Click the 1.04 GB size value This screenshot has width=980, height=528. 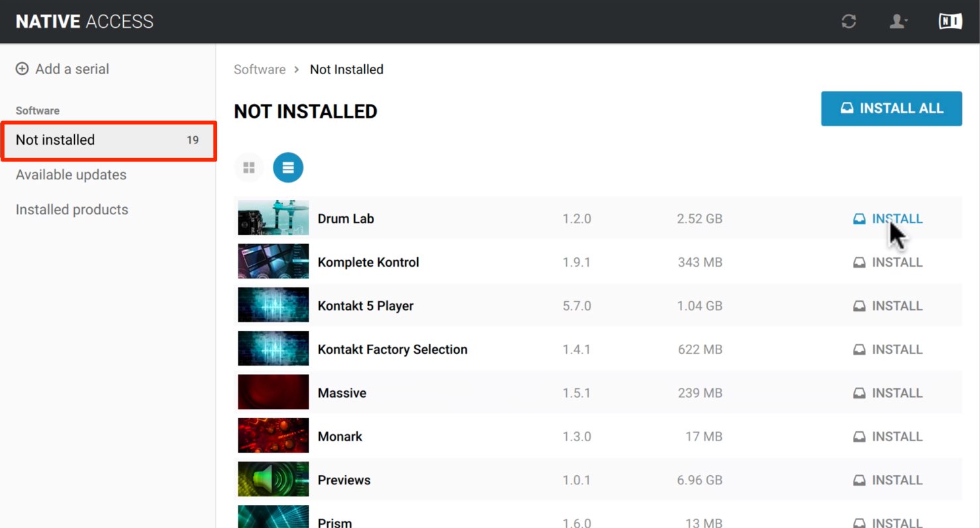click(699, 306)
